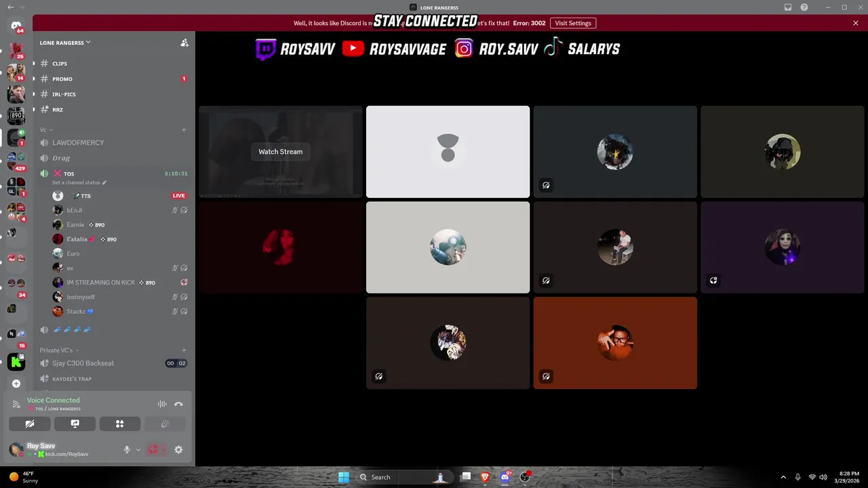Screen dimensions: 868x488
Task: Disconnect from voice call
Action: [x=178, y=404]
